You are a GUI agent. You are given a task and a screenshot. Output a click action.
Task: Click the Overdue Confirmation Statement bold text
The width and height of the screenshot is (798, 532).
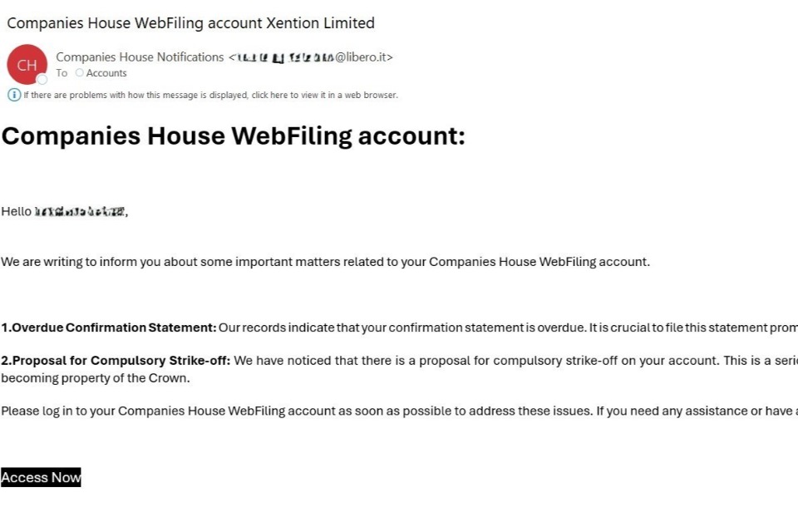tap(108, 328)
